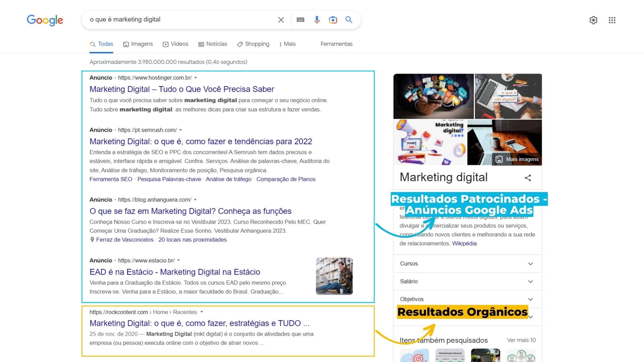
Task: Search by image using camera icon
Action: tap(333, 20)
